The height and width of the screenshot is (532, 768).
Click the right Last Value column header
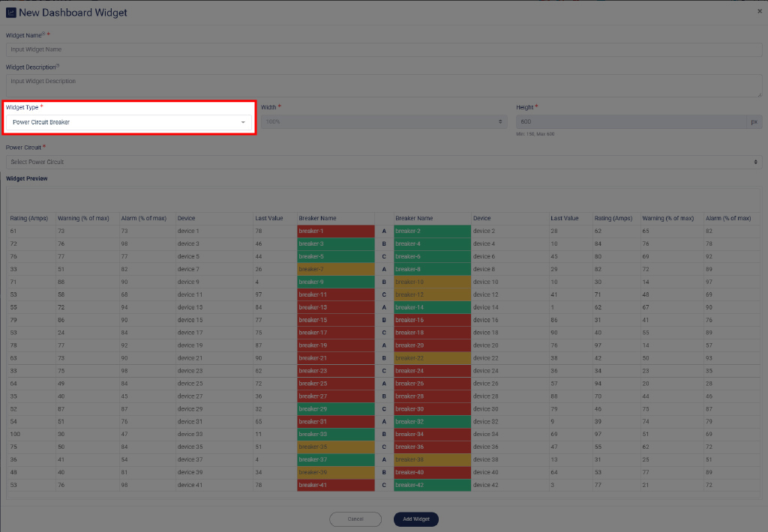coord(565,218)
